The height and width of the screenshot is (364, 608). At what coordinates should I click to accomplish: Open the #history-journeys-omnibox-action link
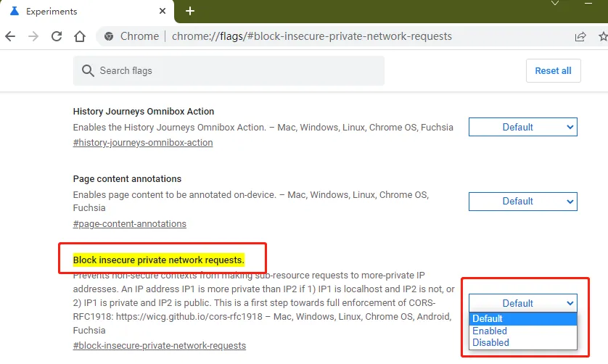143,143
